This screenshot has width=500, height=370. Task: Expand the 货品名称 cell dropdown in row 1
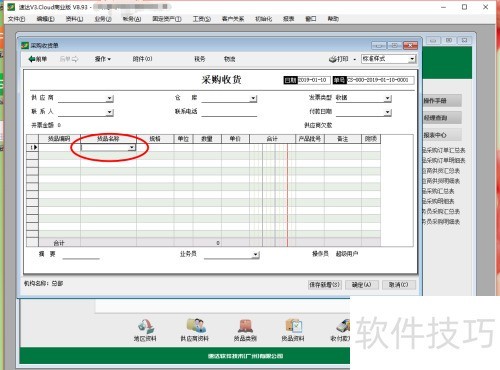132,147
